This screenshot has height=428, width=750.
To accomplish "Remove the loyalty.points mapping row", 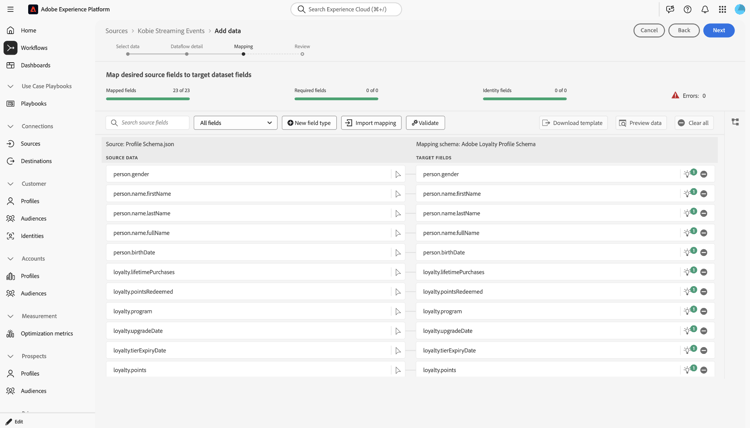I will (x=704, y=370).
